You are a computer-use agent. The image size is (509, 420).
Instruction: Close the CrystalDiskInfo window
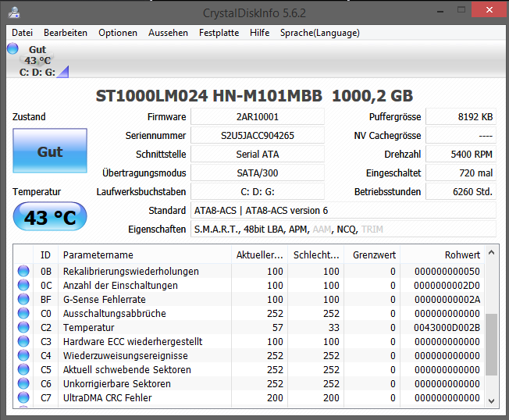click(489, 10)
